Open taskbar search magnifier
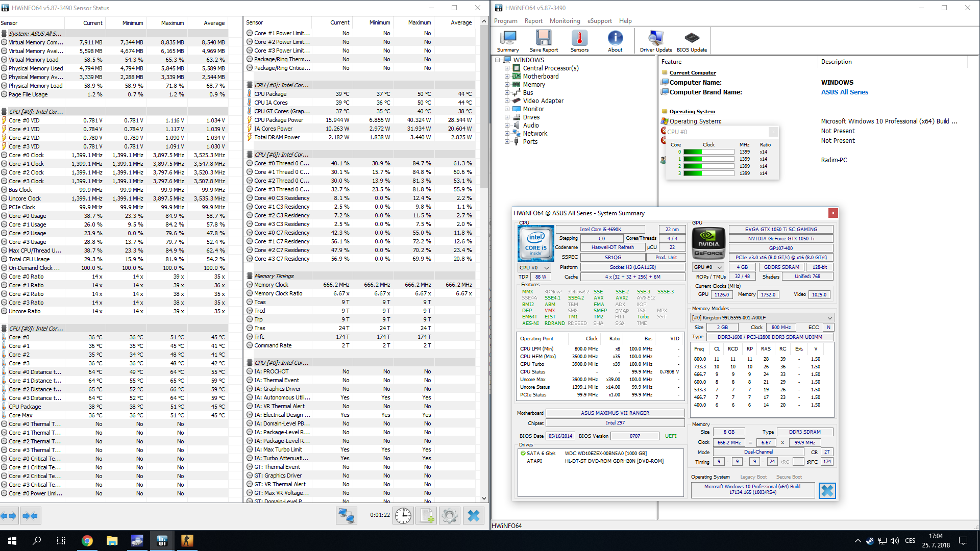Viewport: 980px width, 551px height. [x=37, y=541]
